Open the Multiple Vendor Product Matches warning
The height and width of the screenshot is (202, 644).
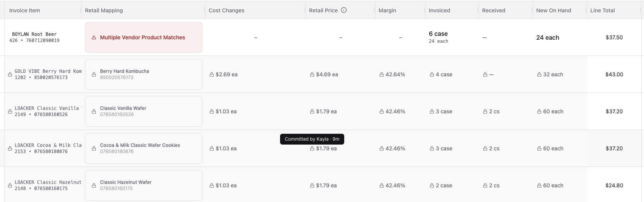click(144, 37)
